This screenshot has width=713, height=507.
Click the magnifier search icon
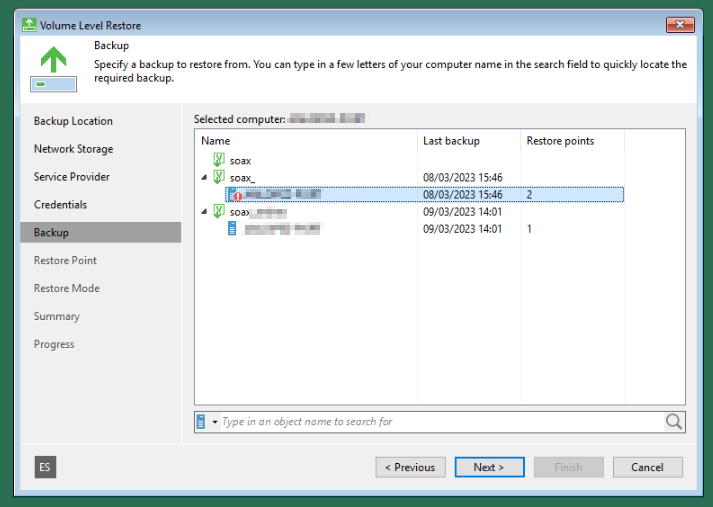click(x=674, y=422)
